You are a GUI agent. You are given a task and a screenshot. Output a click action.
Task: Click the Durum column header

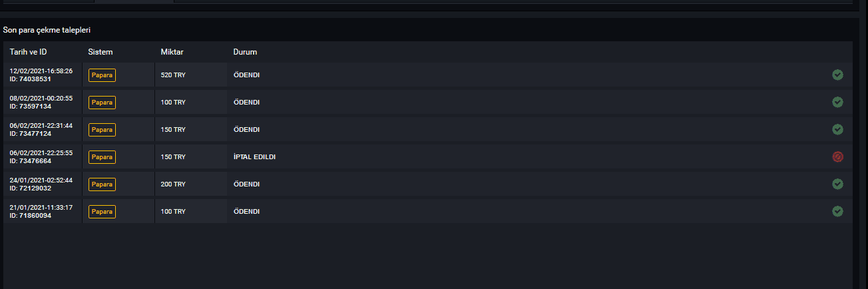point(245,52)
